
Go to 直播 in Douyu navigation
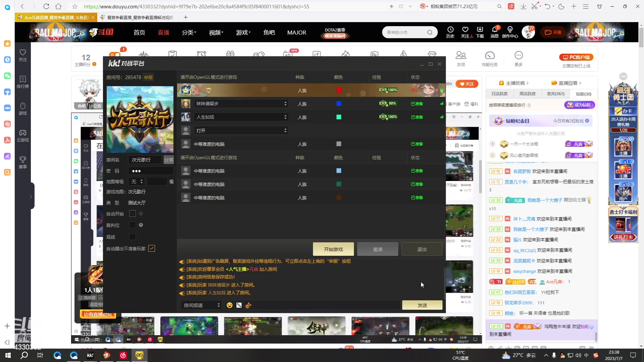[x=163, y=33]
